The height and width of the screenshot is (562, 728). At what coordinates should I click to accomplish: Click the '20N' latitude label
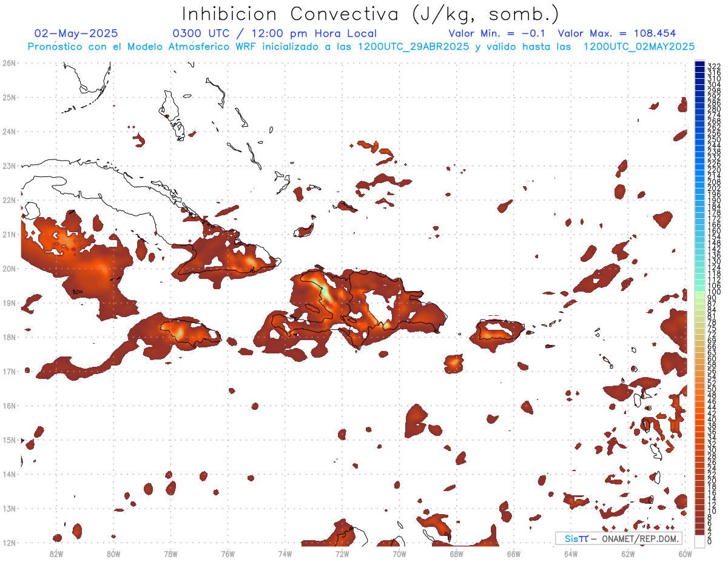click(8, 269)
